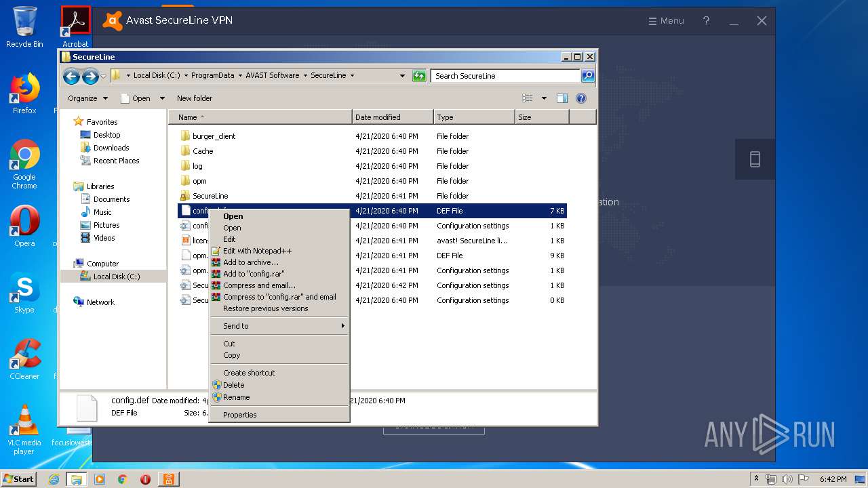Click the Change your view icon

click(x=527, y=98)
